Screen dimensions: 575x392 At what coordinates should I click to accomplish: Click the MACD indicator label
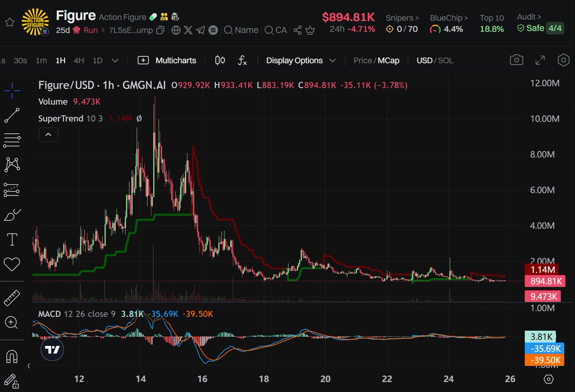coord(49,314)
